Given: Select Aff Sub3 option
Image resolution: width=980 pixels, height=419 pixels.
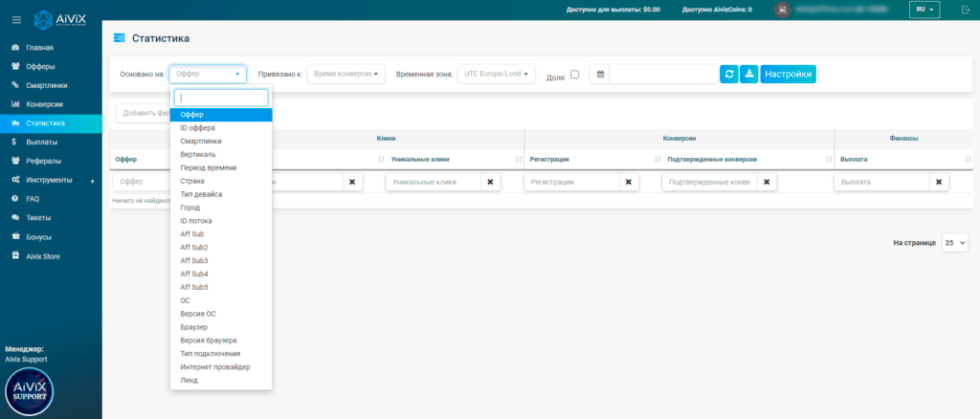Looking at the screenshot, I should click(221, 260).
